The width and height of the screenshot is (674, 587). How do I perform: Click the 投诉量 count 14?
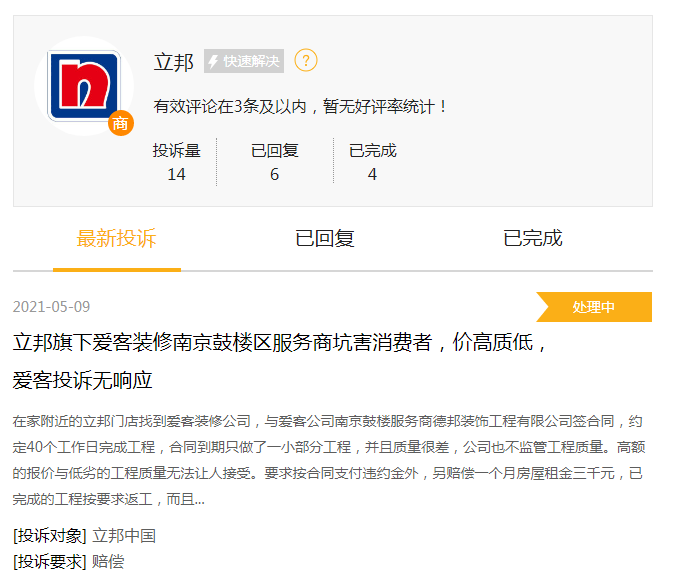[176, 174]
